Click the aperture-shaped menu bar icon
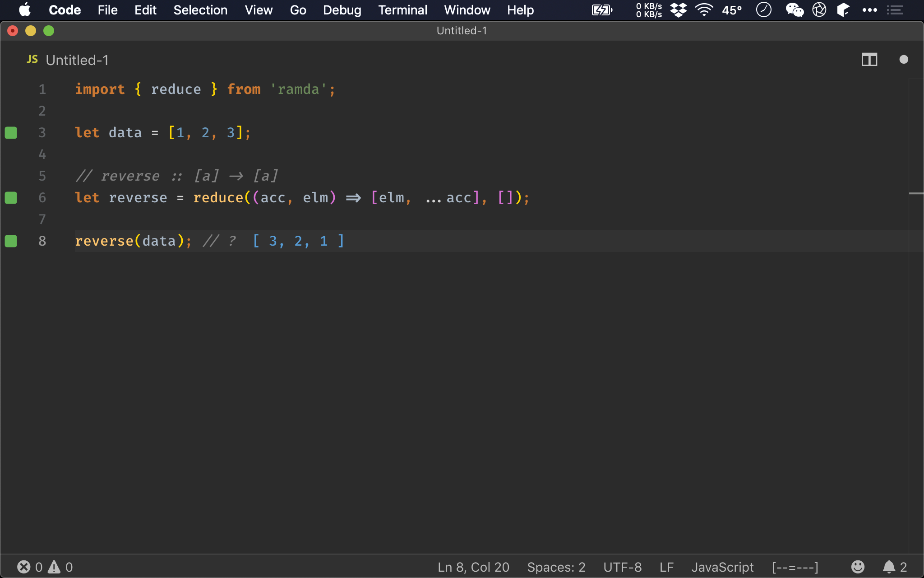 819,9
